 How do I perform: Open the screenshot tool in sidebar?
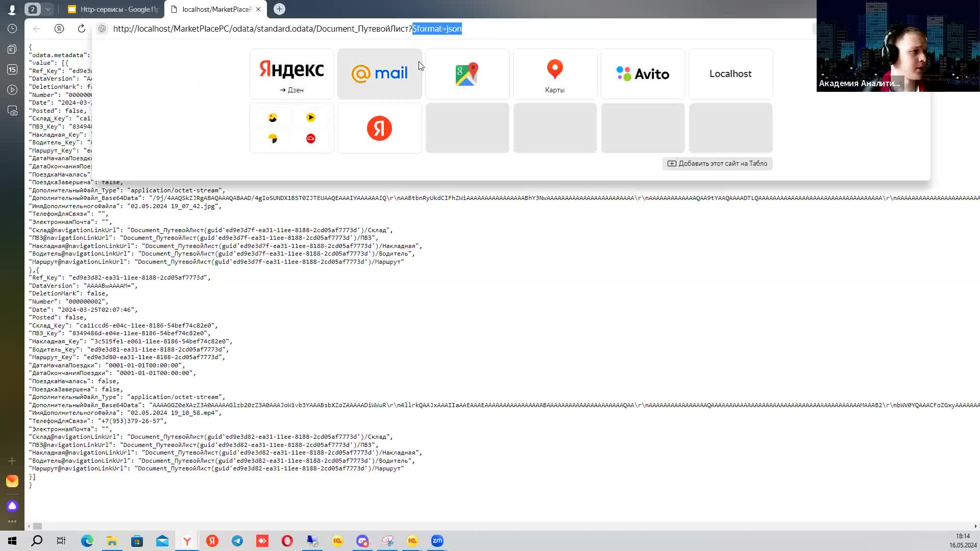click(x=12, y=111)
